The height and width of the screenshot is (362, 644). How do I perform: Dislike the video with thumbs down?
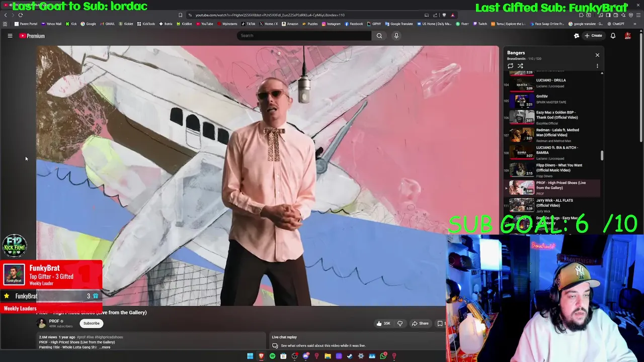[400, 323]
